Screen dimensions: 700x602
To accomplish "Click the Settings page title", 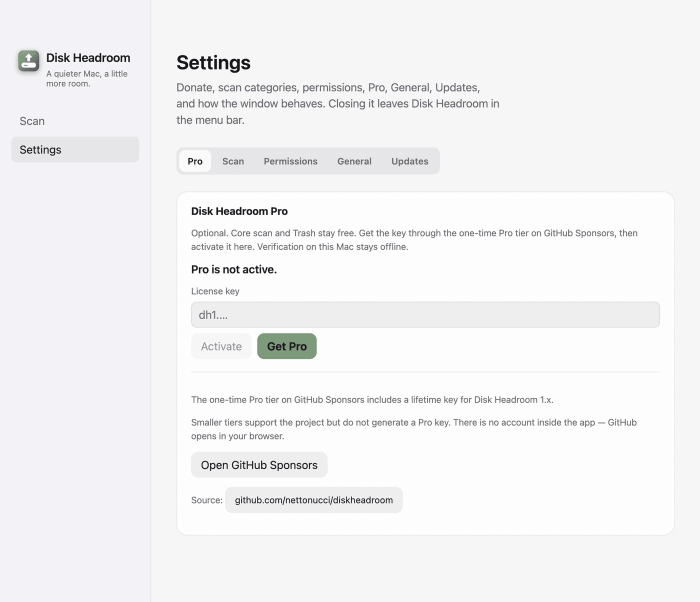I will point(213,62).
